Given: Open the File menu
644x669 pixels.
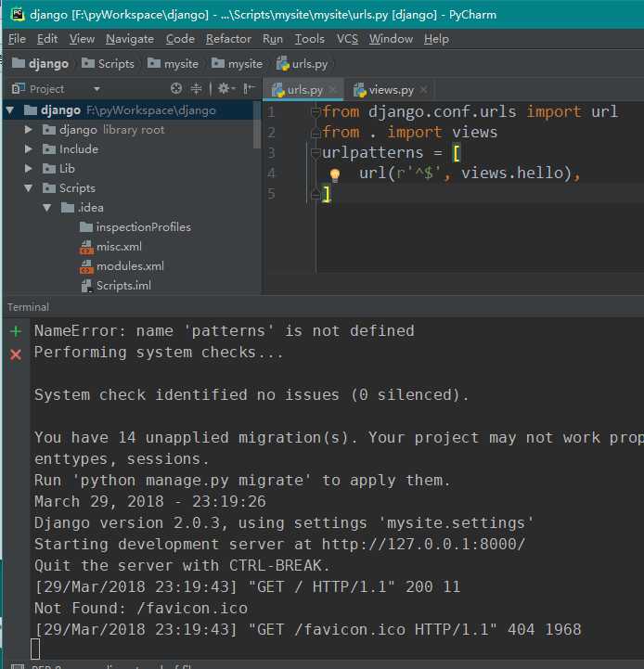Looking at the screenshot, I should pos(17,39).
